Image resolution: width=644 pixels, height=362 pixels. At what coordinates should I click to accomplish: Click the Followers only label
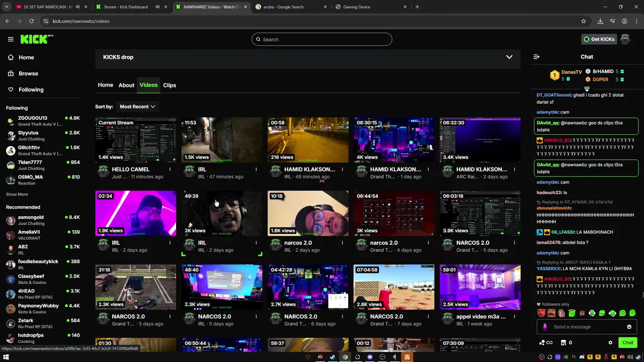click(x=556, y=304)
